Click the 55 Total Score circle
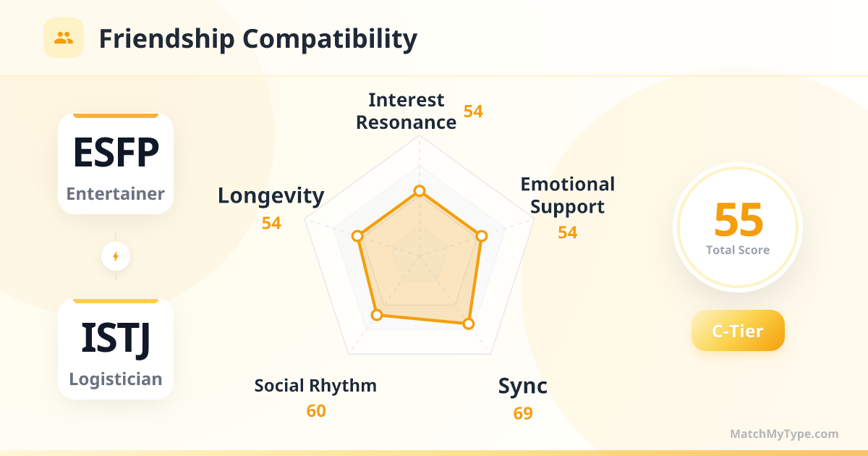This screenshot has width=868, height=456. coord(738,227)
